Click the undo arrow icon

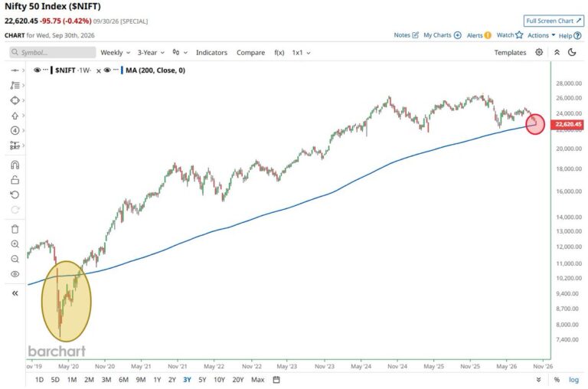(15, 194)
